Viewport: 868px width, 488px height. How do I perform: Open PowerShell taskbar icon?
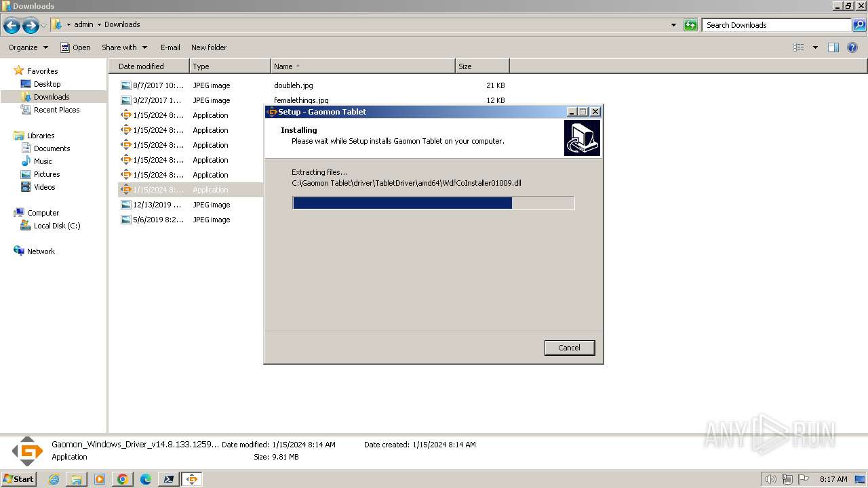click(168, 479)
